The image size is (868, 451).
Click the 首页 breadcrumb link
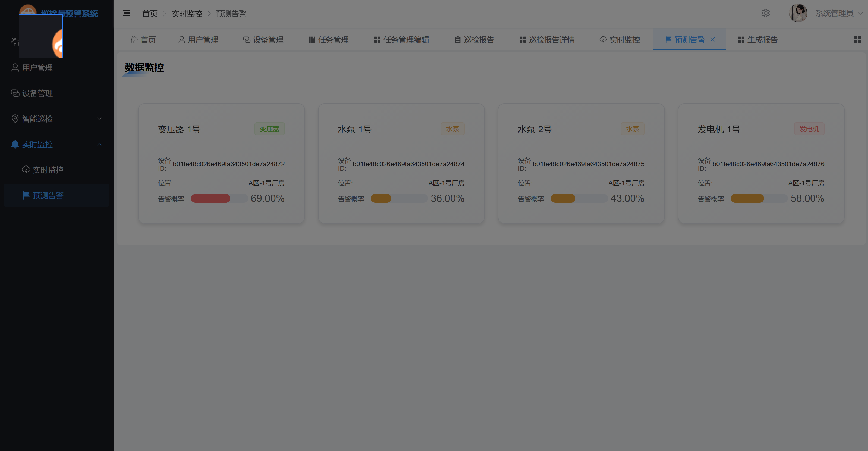(150, 14)
